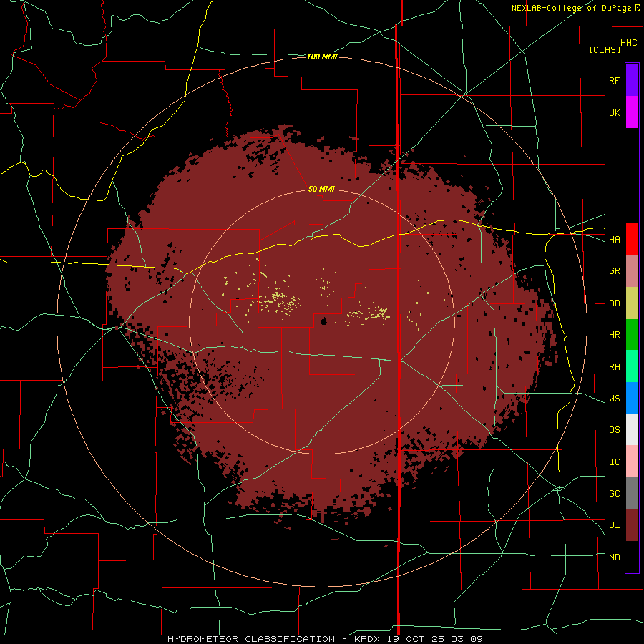Click the 'HR' legend label
This screenshot has width=644, height=644.
pyautogui.click(x=615, y=335)
